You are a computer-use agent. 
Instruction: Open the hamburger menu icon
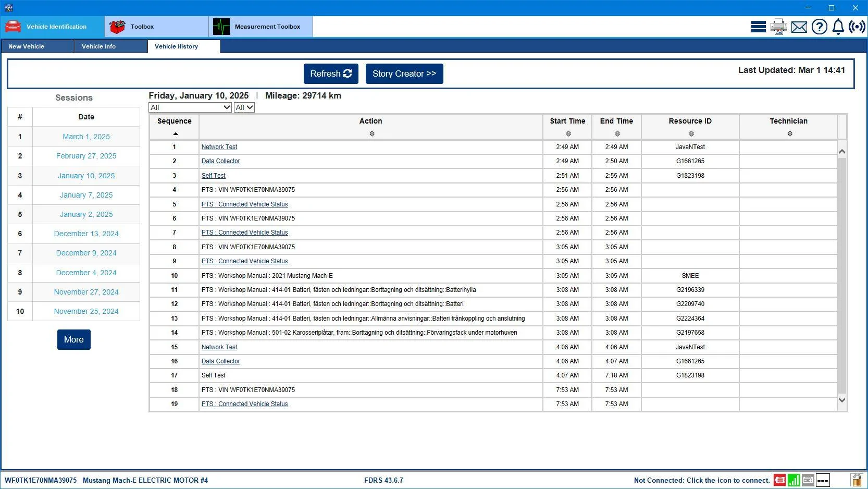pos(758,27)
